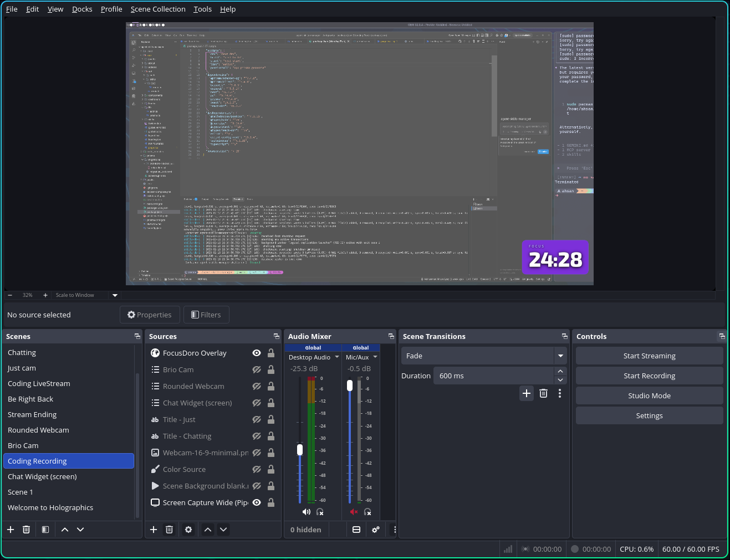730x560 pixels.
Task: Open the Mic/Aux options dropdown
Action: 375,357
